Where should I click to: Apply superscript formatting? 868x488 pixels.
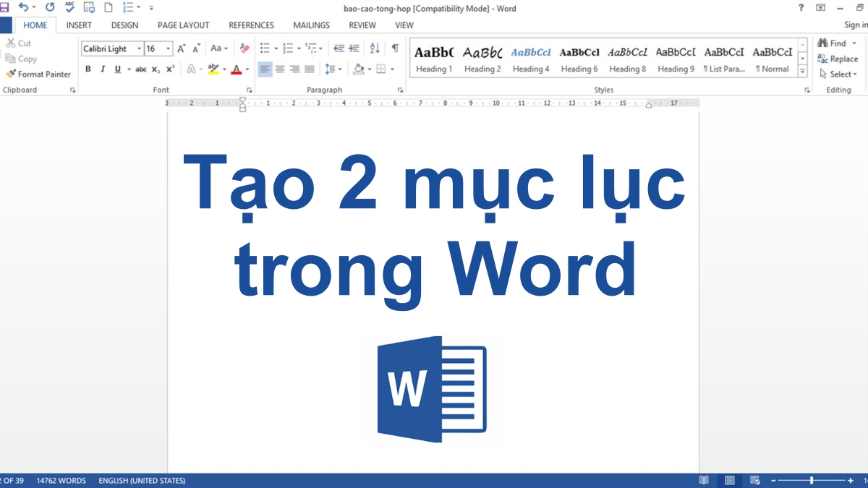171,69
